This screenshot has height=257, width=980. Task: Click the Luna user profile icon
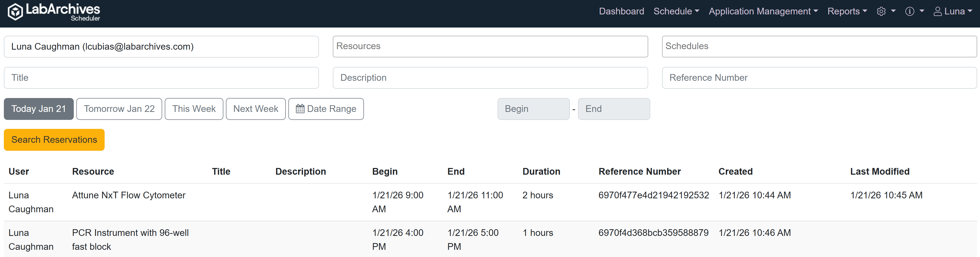937,11
